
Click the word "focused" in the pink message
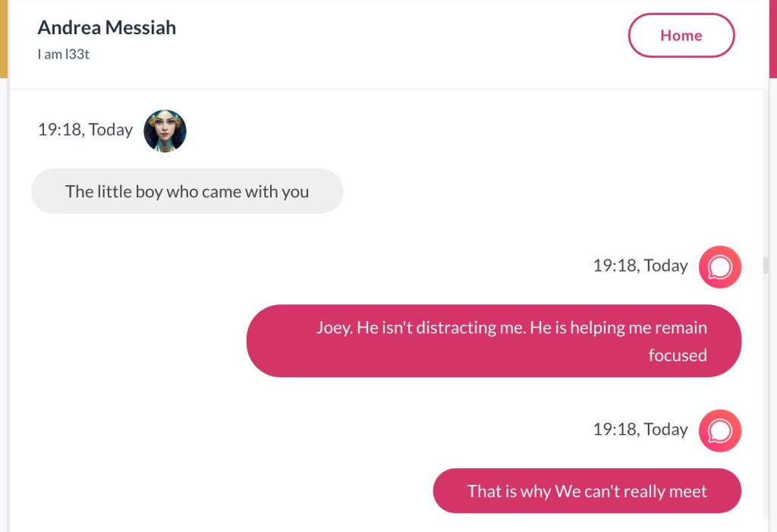(677, 355)
